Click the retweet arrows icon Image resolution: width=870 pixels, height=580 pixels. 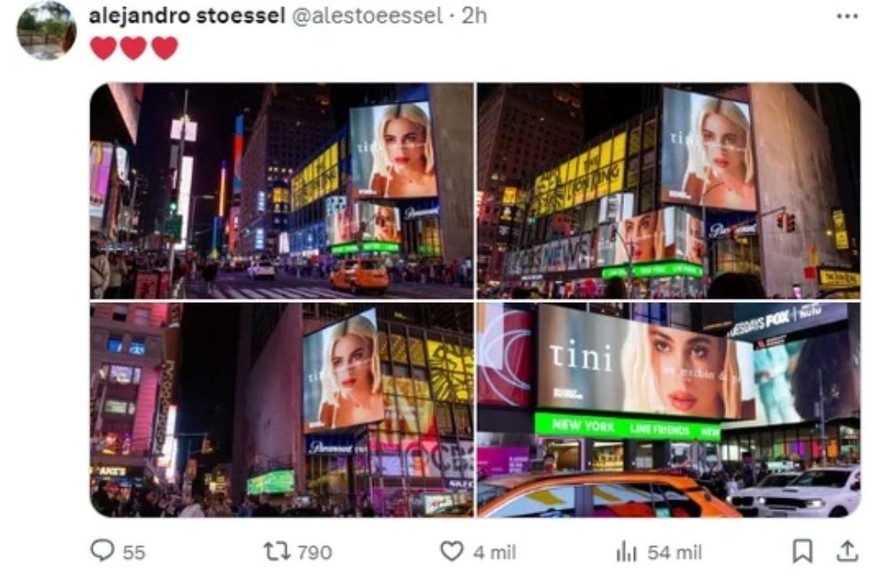[x=276, y=551]
